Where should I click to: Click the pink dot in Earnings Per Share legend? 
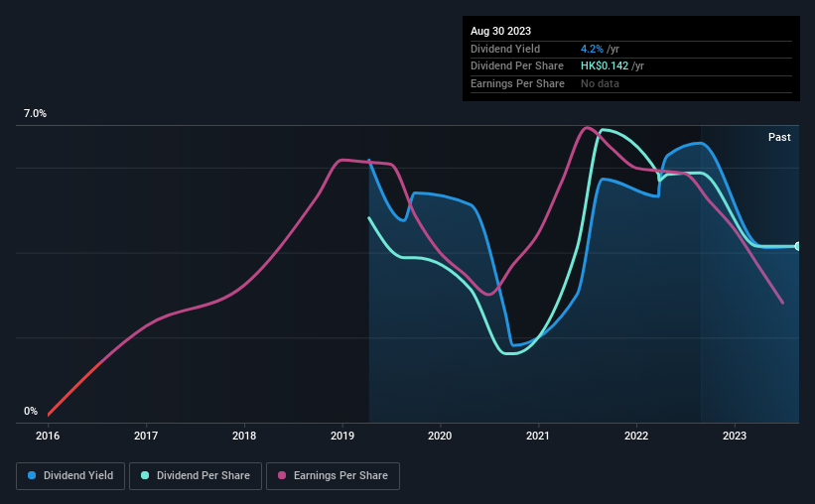pos(282,476)
